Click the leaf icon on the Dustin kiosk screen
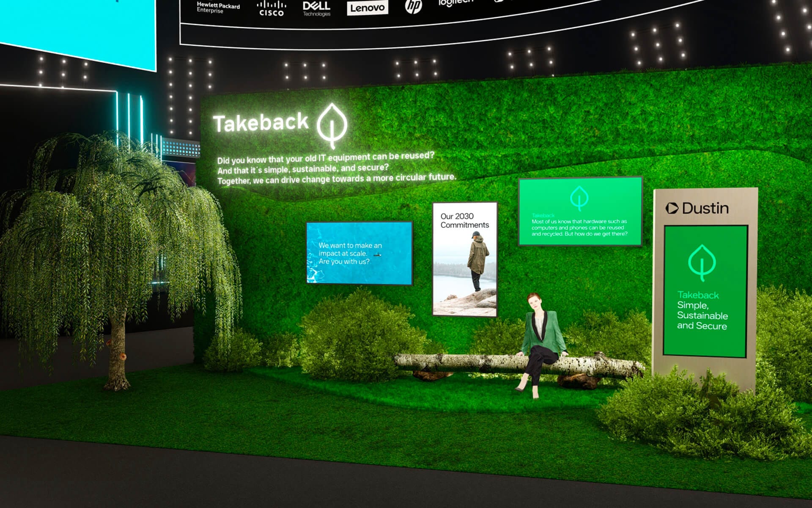This screenshot has width=812, height=508. click(x=702, y=262)
